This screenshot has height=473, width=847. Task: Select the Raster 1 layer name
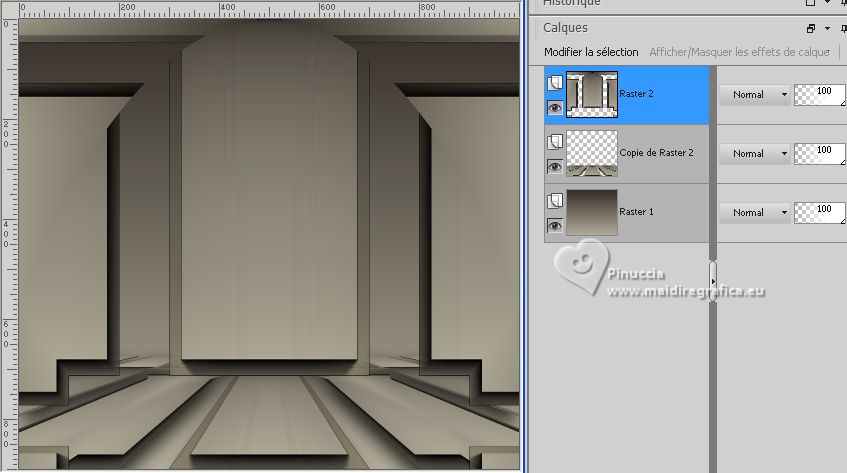pyautogui.click(x=636, y=212)
